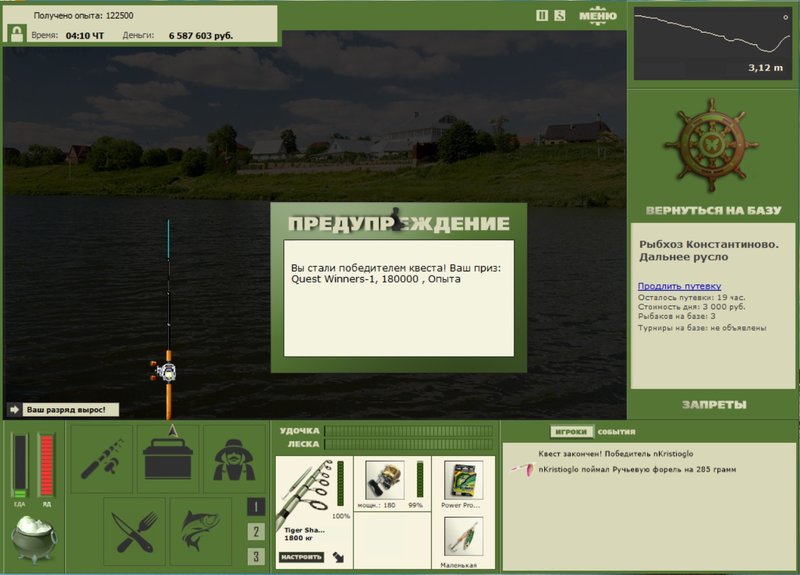The image size is (800, 575).
Task: Click the quest prize message text
Action: [396, 273]
